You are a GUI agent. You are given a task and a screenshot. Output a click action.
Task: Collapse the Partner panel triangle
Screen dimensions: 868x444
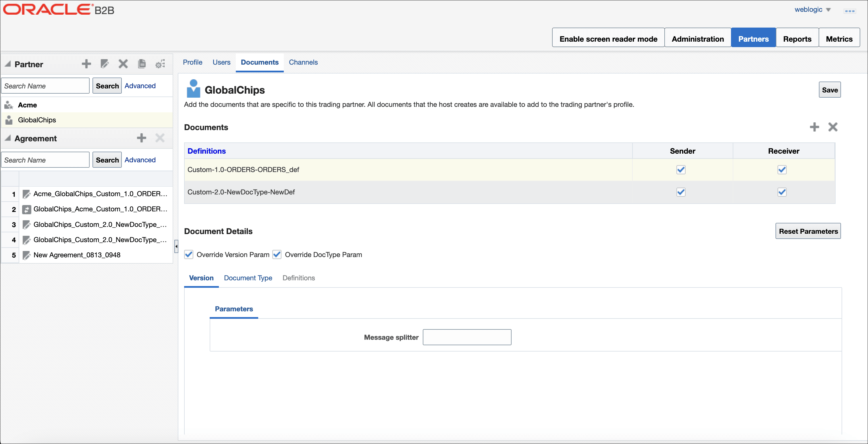pos(8,64)
